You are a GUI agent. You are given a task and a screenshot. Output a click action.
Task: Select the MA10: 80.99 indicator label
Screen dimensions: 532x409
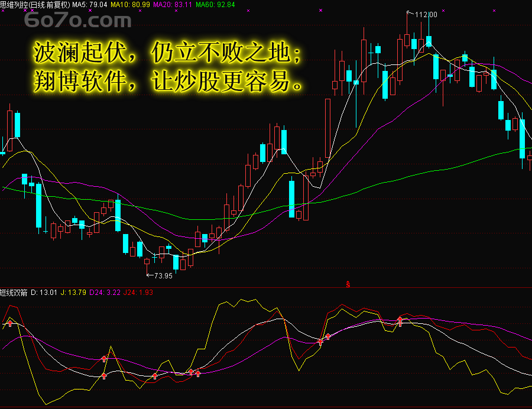(130, 5)
